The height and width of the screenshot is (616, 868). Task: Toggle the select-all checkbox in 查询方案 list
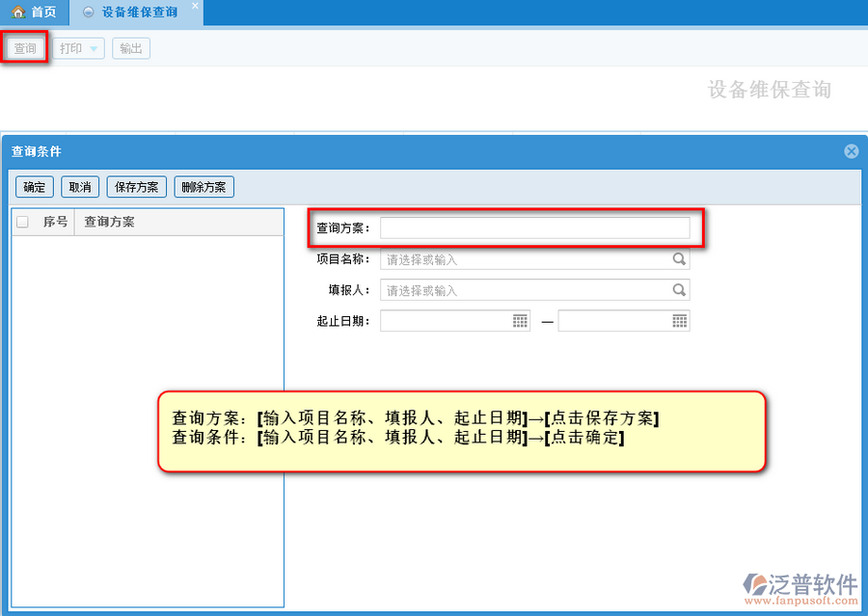coord(23,222)
